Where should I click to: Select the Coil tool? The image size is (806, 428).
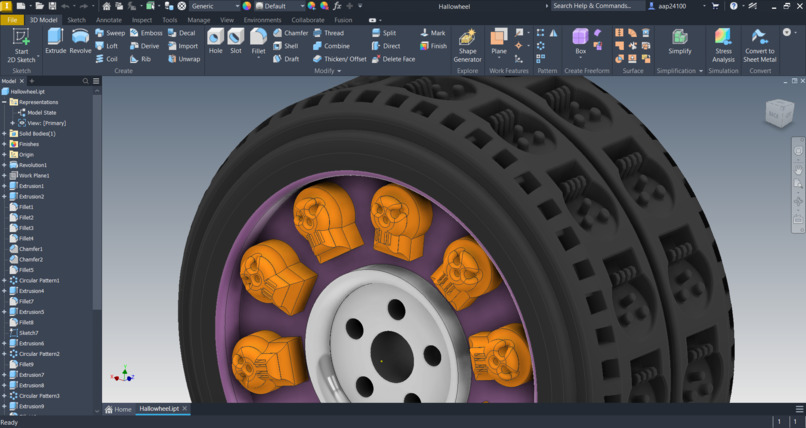[106, 59]
